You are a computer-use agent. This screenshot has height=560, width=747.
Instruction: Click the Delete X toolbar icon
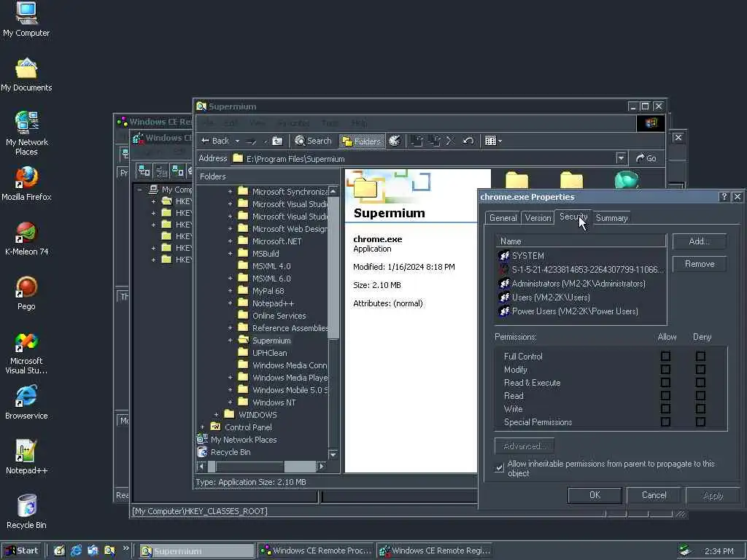pyautogui.click(x=450, y=141)
